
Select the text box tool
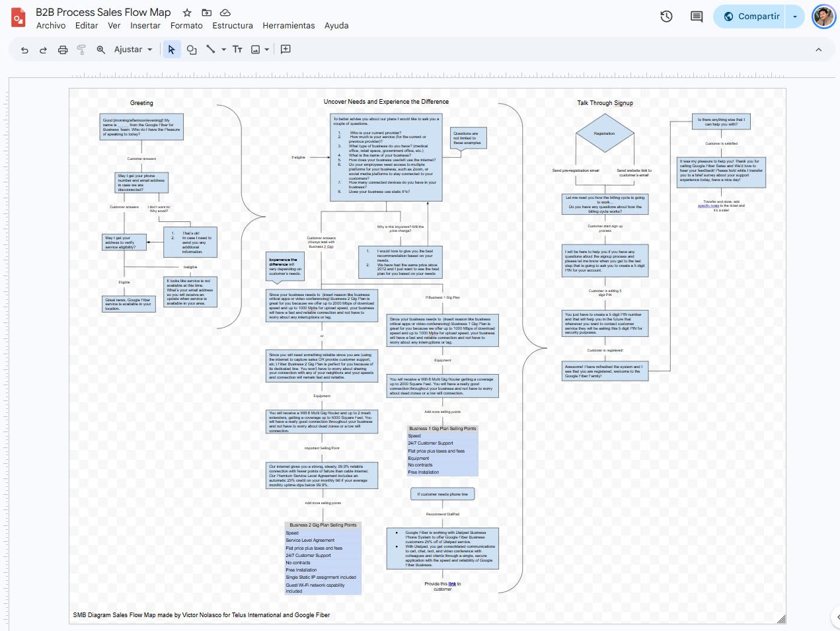click(x=237, y=50)
